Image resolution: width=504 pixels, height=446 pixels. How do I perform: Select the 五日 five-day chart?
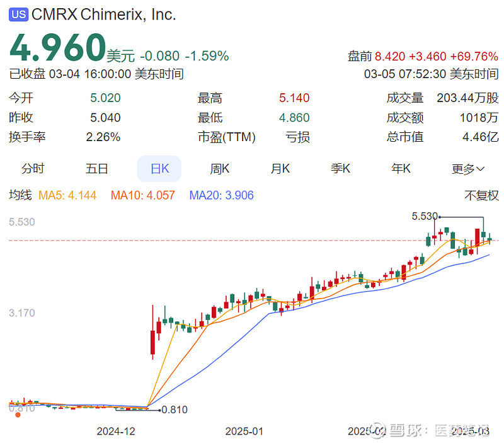tap(97, 168)
